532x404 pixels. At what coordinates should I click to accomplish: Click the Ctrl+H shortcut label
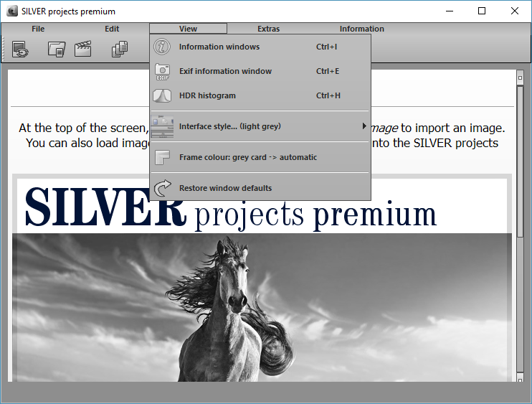click(328, 95)
